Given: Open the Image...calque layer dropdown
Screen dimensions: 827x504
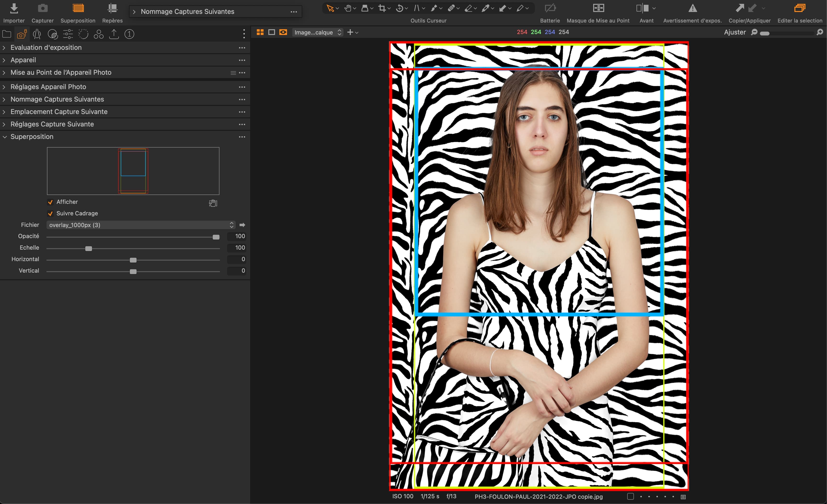Looking at the screenshot, I should 317,32.
